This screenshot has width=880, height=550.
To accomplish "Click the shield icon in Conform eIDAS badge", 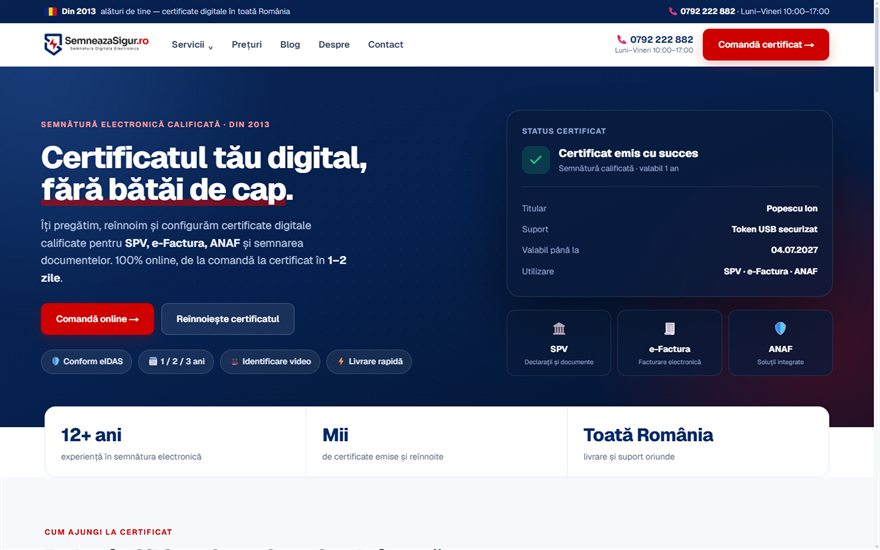I will click(x=56, y=361).
